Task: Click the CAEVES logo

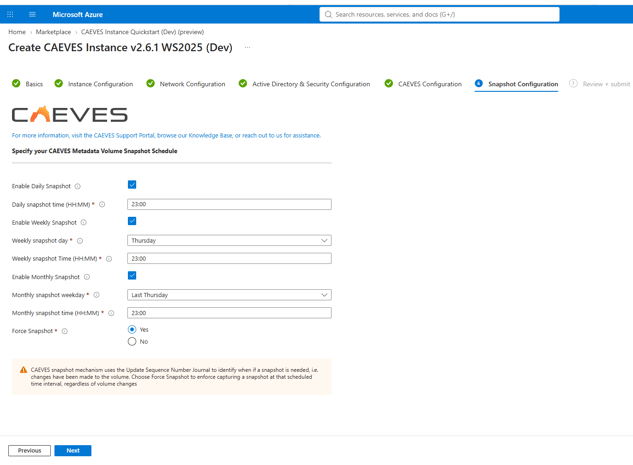Action: coord(69,114)
